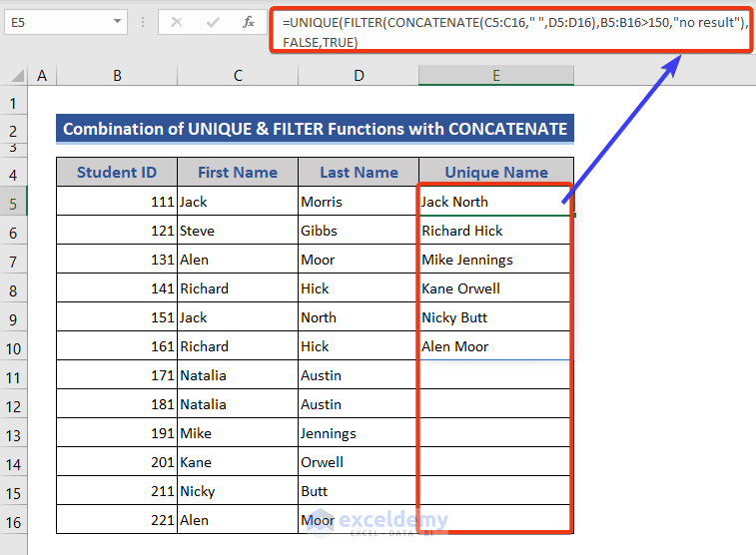Select column E header
Screen dimensions: 756x555
coord(496,76)
